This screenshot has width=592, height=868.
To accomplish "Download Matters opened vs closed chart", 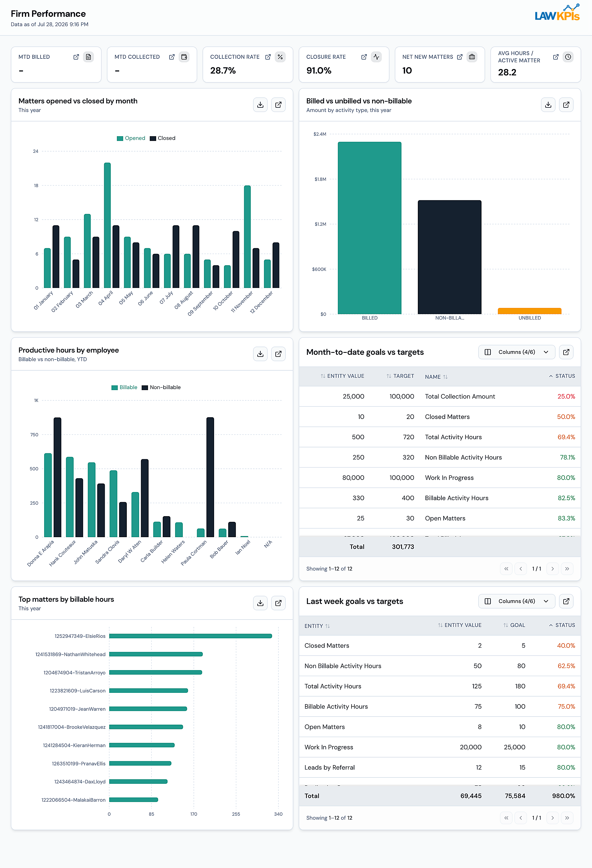I will pos(260,105).
